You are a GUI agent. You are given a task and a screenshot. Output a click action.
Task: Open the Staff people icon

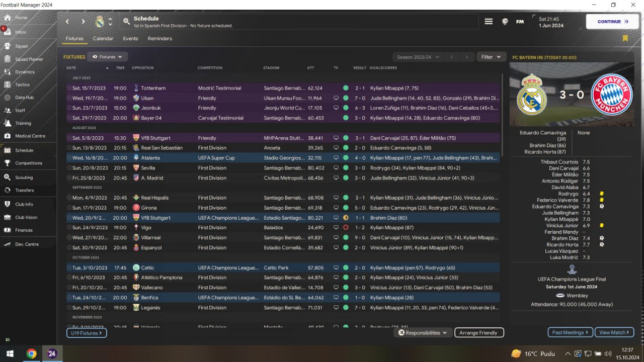coord(7,110)
